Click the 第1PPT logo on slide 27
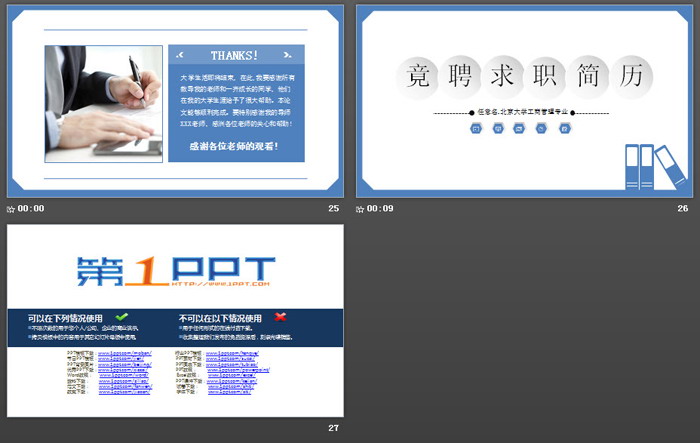Screen dimensions: 700x443 (176, 271)
